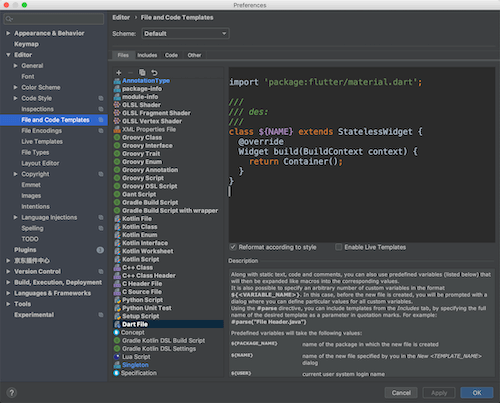Switch to the Includes tab
The height and width of the screenshot is (403, 500).
(147, 55)
